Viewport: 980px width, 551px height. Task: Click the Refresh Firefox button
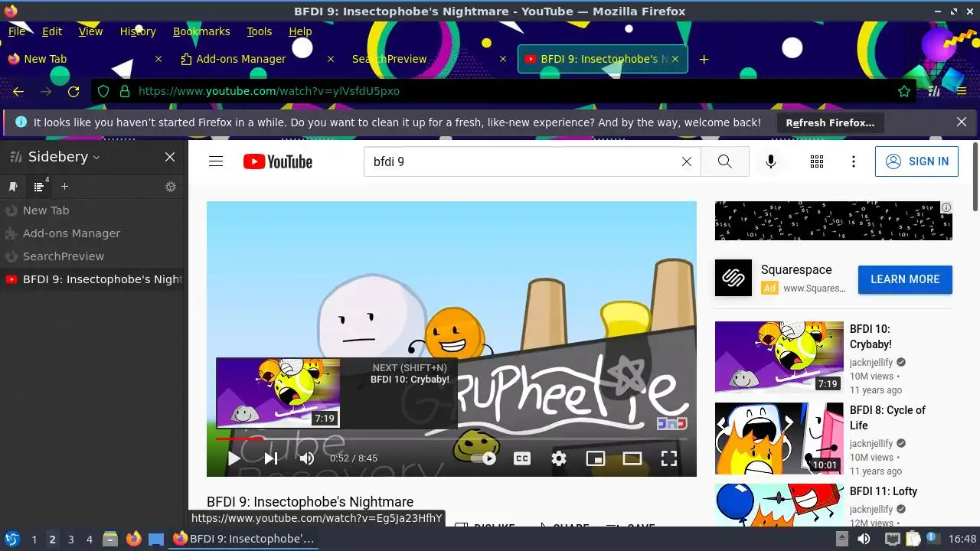[830, 122]
